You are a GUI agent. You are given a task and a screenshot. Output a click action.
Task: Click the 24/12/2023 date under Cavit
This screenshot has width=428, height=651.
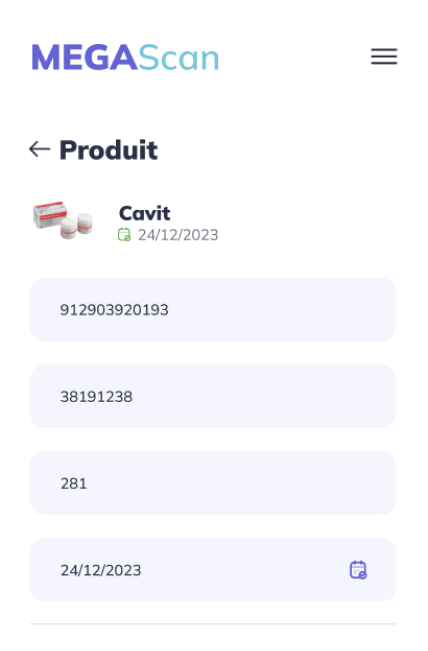click(x=178, y=235)
